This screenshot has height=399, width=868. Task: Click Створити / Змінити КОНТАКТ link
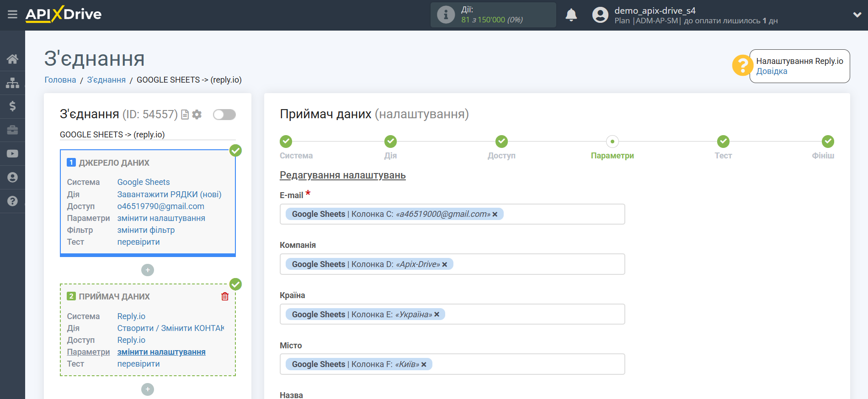tap(170, 328)
